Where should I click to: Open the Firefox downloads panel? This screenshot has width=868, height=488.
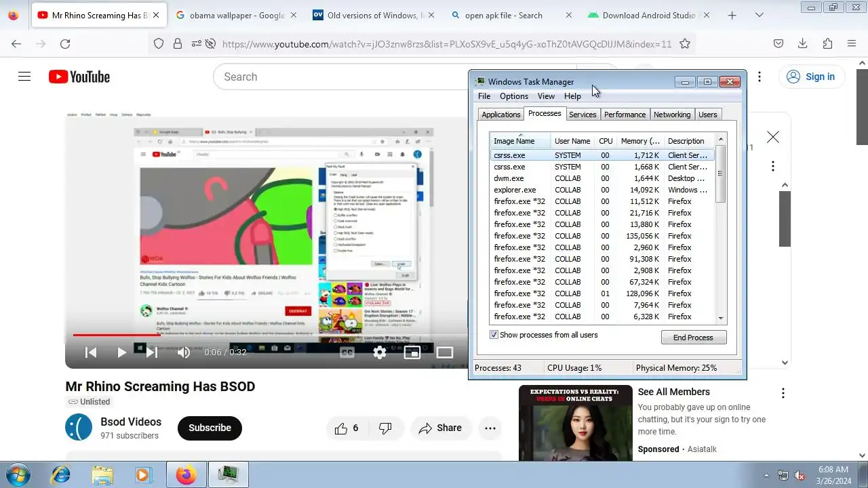803,43
